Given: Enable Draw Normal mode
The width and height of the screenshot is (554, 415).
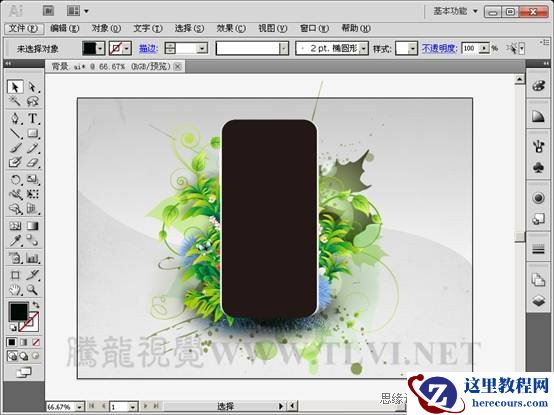Looking at the screenshot, I should tap(12, 356).
